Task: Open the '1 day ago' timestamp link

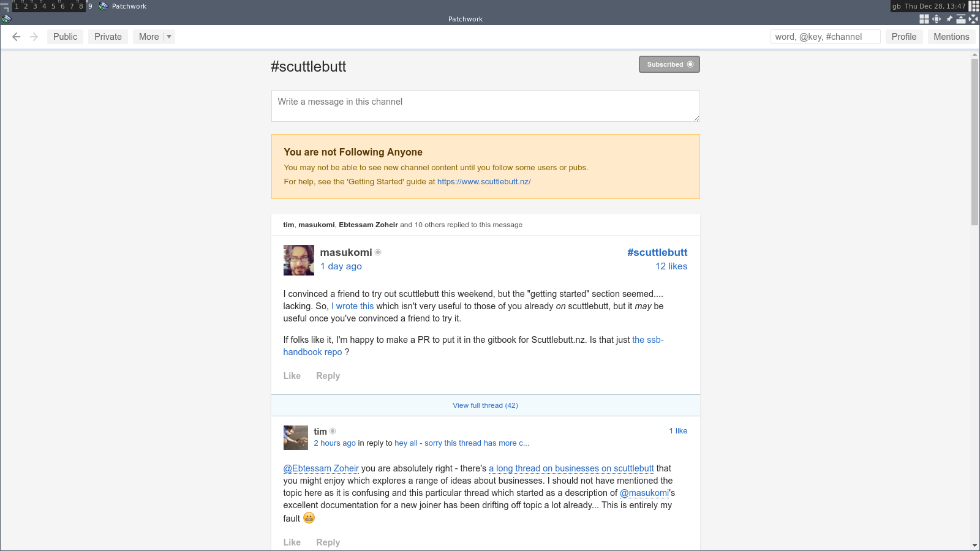Action: click(341, 266)
